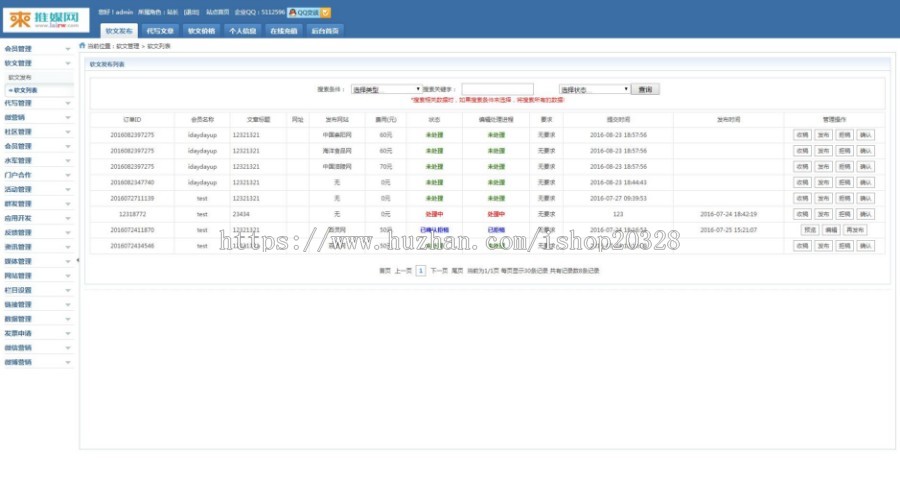Open the 站点首页 link in header

tap(217, 12)
